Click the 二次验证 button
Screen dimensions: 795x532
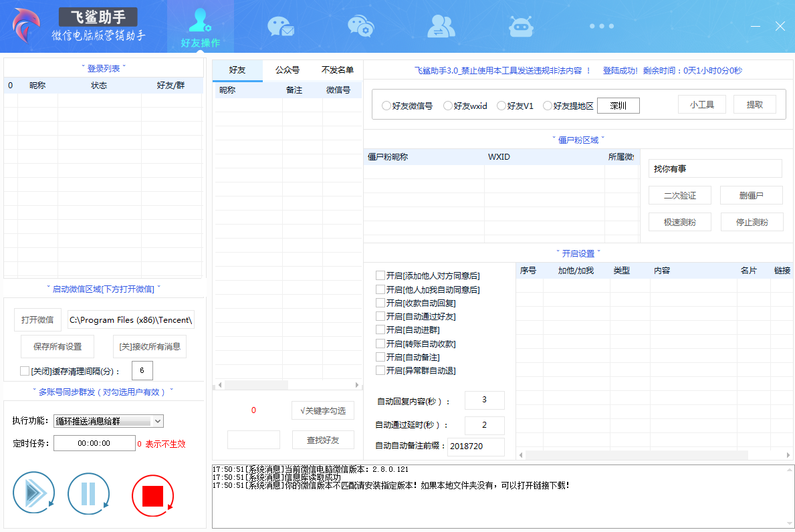[x=680, y=195]
